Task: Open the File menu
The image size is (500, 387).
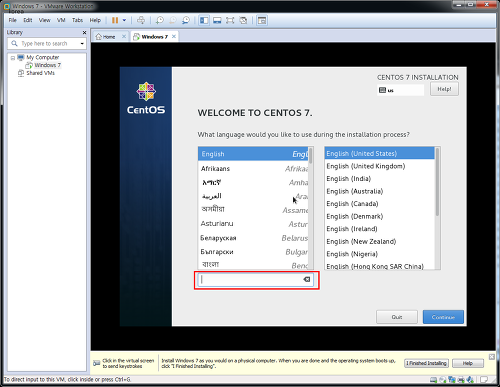Action: (x=12, y=20)
